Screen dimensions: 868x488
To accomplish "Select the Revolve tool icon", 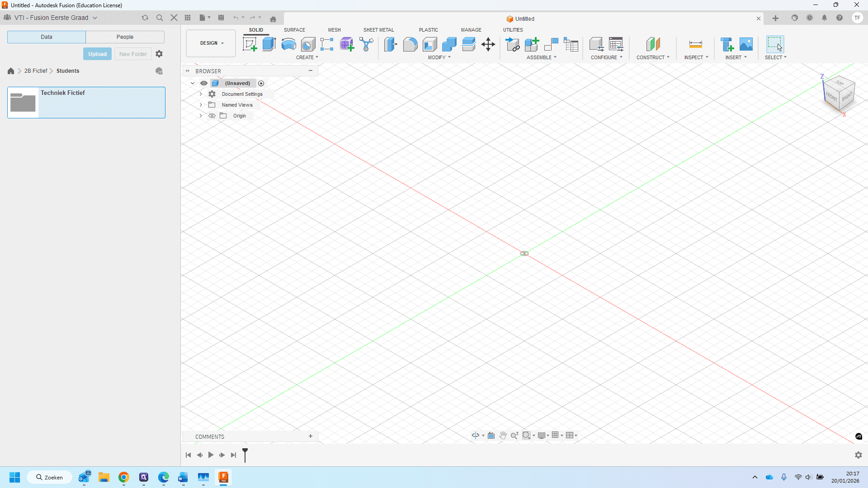I will [289, 44].
